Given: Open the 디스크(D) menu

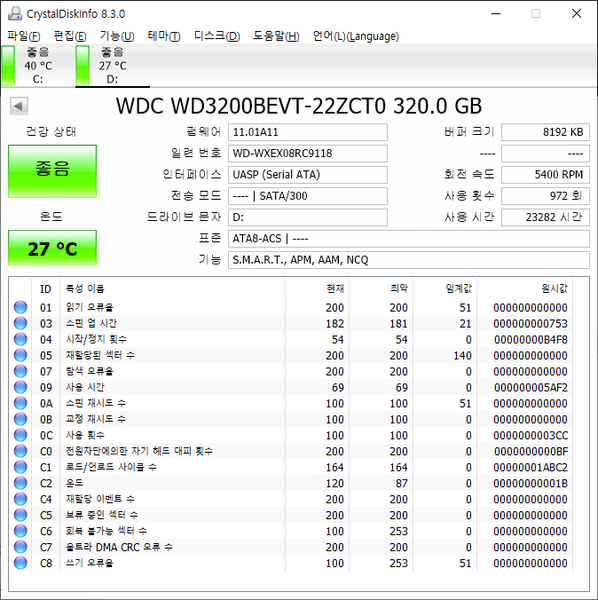Looking at the screenshot, I should pyautogui.click(x=217, y=36).
